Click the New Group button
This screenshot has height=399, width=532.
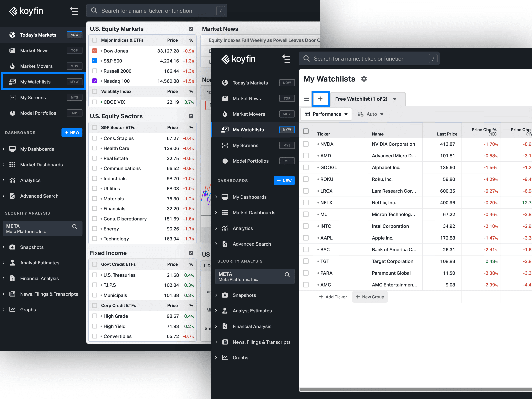(370, 297)
